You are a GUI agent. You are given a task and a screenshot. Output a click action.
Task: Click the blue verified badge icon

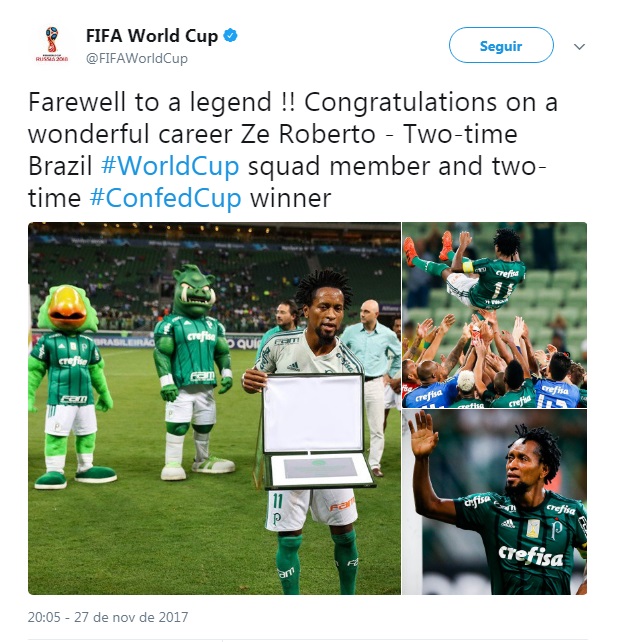tap(230, 36)
